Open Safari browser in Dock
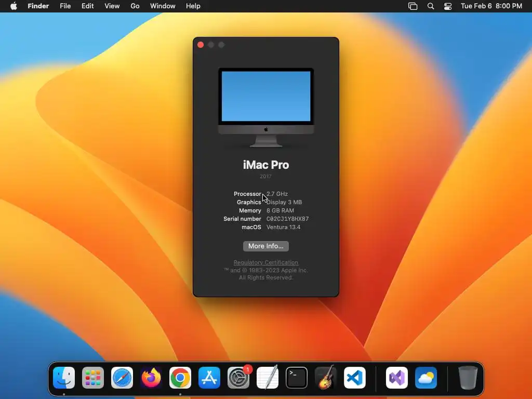Image resolution: width=532 pixels, height=399 pixels. 122,378
